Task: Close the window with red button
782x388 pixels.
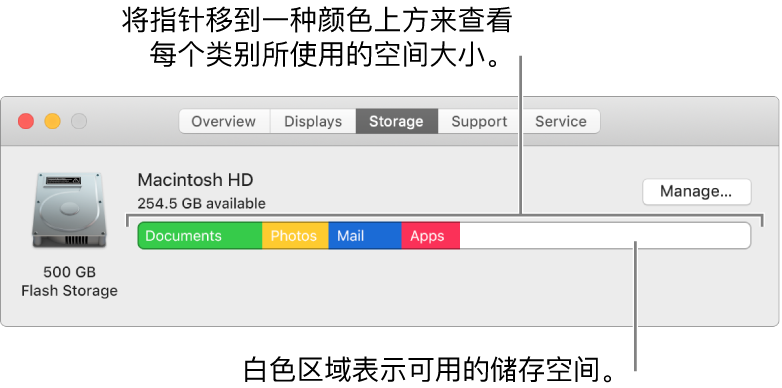Action: 26,121
